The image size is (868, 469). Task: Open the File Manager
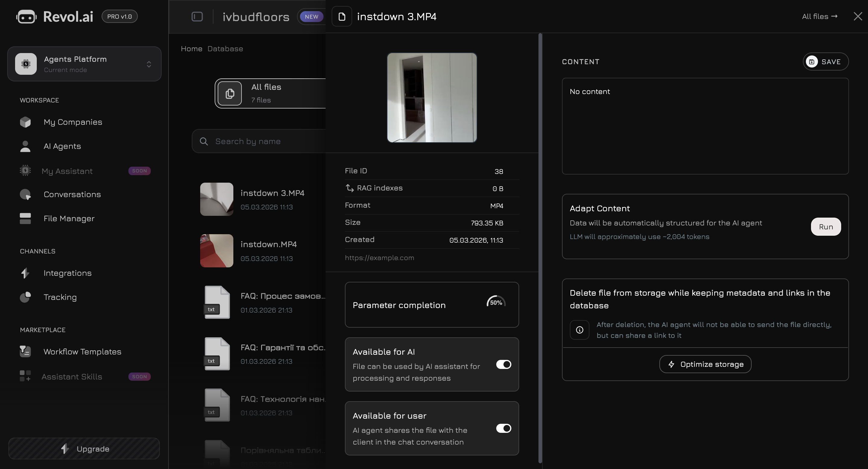coord(69,218)
